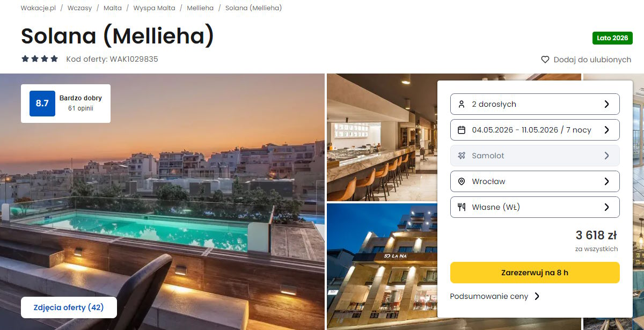Image resolution: width=644 pixels, height=330 pixels.
Task: Open the Własne (WŁ) meal plan selector
Action: tap(535, 207)
